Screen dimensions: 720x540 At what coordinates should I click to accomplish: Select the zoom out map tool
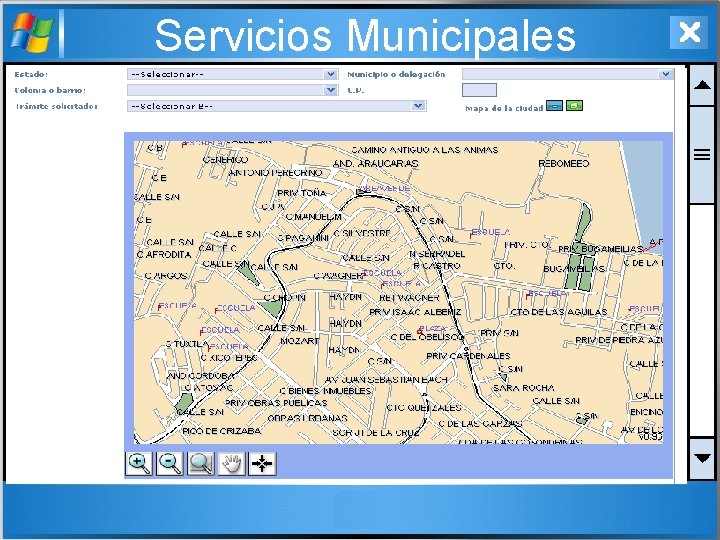[x=170, y=463]
